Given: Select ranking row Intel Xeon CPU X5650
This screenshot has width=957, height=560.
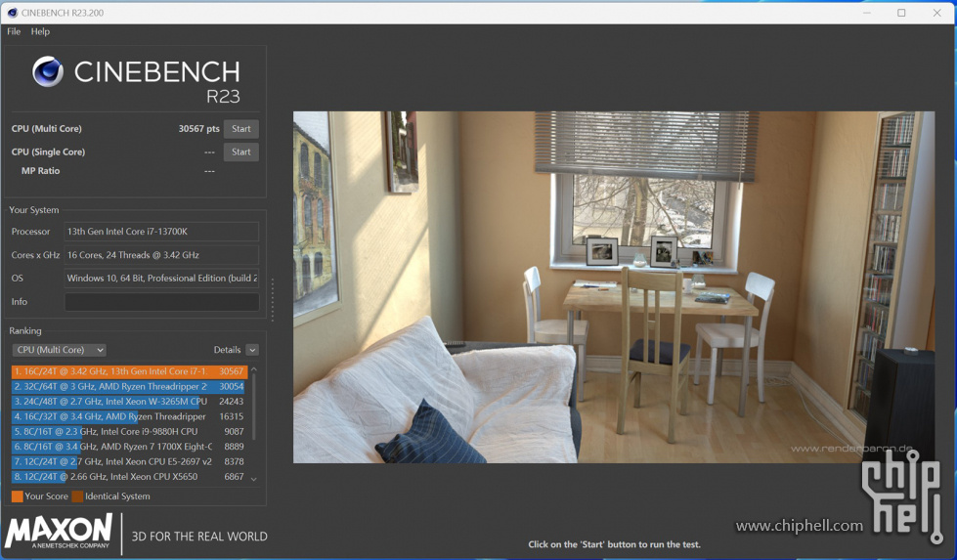Looking at the screenshot, I should click(129, 476).
